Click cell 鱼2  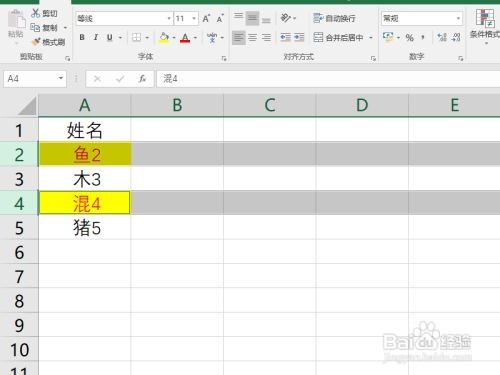point(85,154)
